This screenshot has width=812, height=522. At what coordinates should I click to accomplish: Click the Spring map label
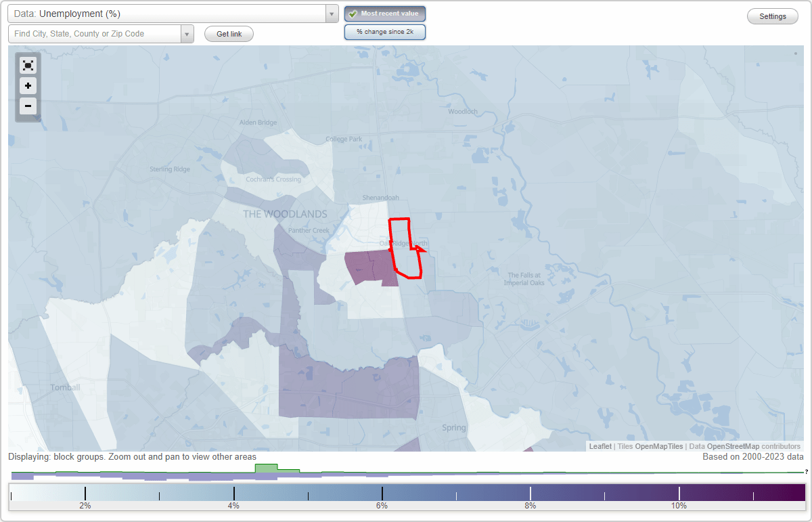click(454, 428)
